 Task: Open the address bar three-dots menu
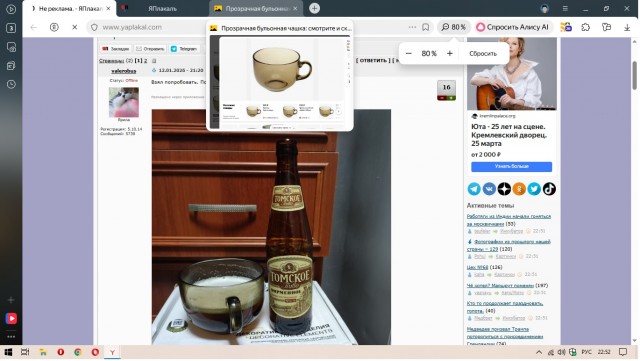[x=412, y=27]
